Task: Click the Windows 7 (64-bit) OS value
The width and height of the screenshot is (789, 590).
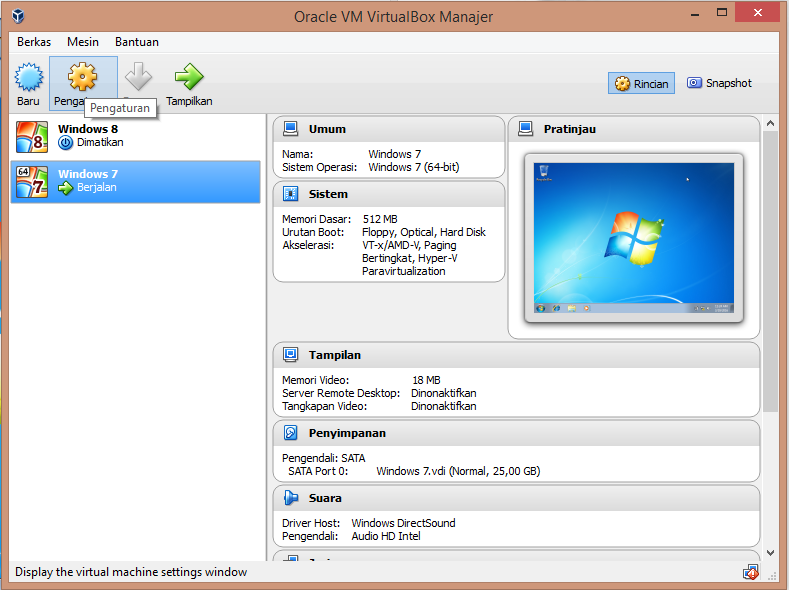Action: click(414, 167)
